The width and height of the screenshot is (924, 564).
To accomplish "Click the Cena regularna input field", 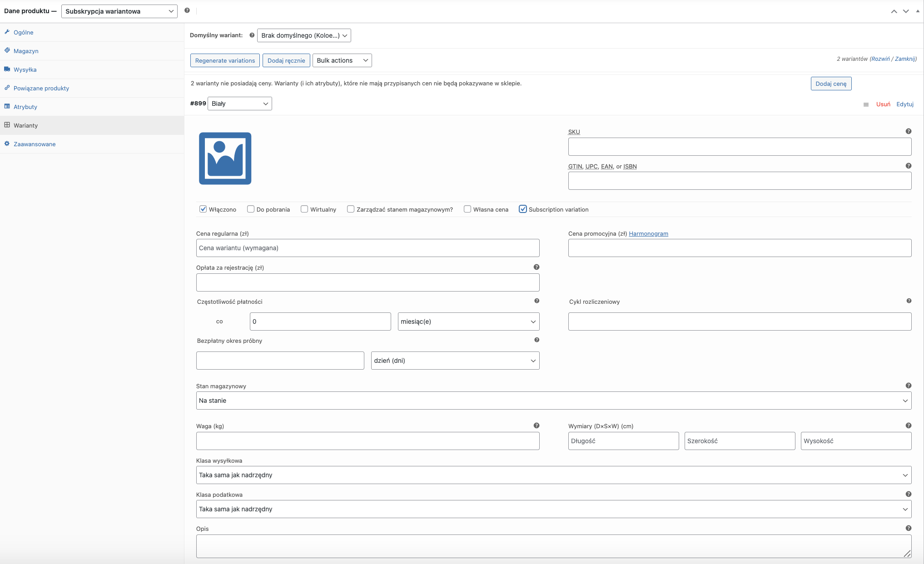I will pos(368,248).
